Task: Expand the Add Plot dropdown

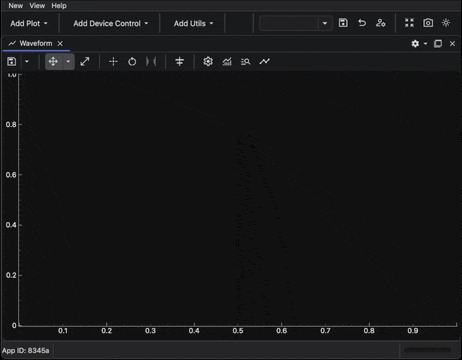Action: 29,23
